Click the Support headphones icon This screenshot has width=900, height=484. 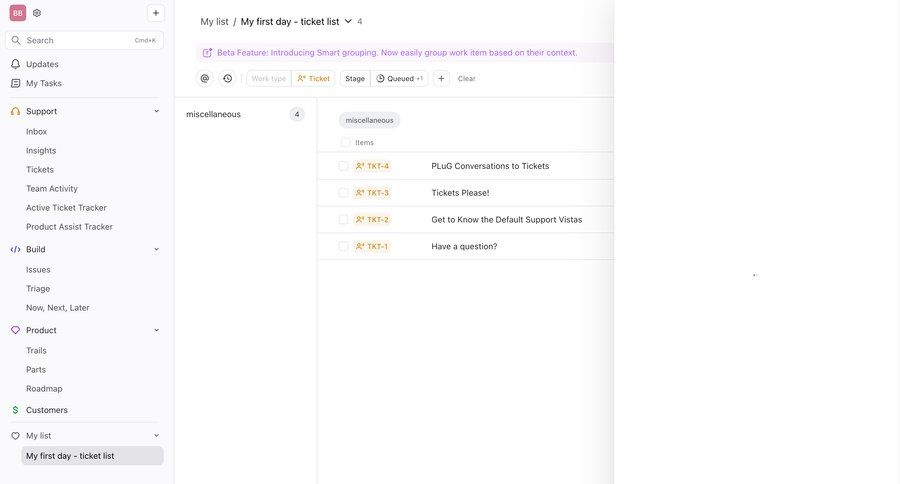15,111
